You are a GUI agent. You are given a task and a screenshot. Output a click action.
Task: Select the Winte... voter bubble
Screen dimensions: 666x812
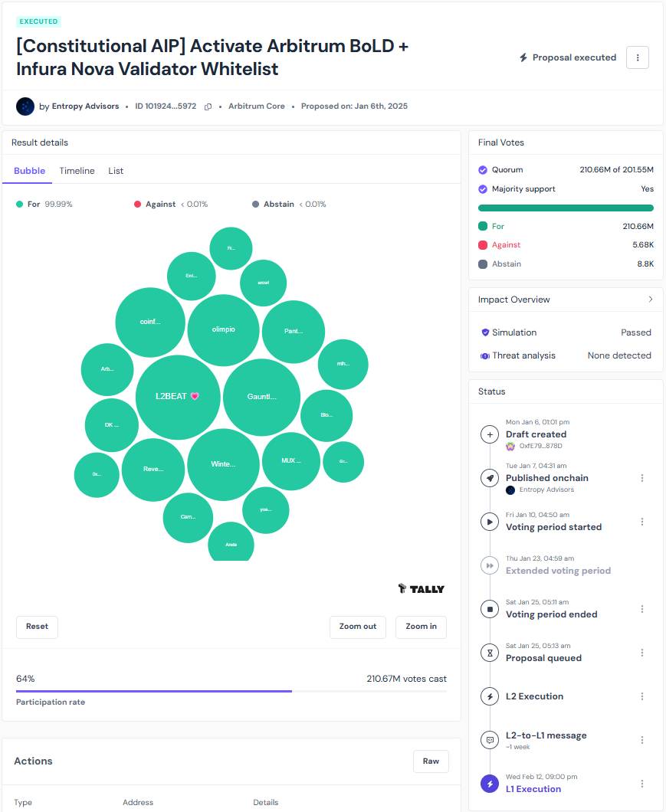[x=223, y=464]
